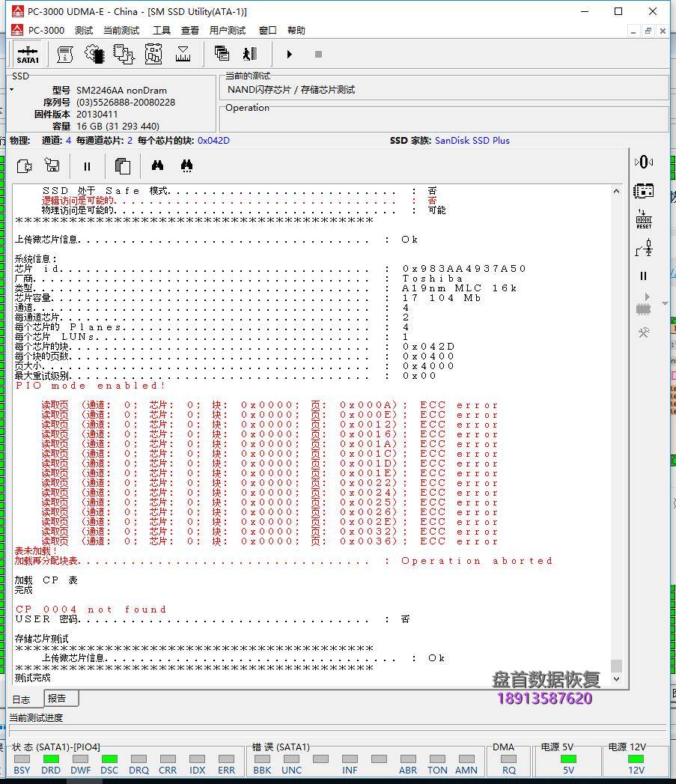Click the duplicated chips icon in the main toolbar

(x=124, y=54)
